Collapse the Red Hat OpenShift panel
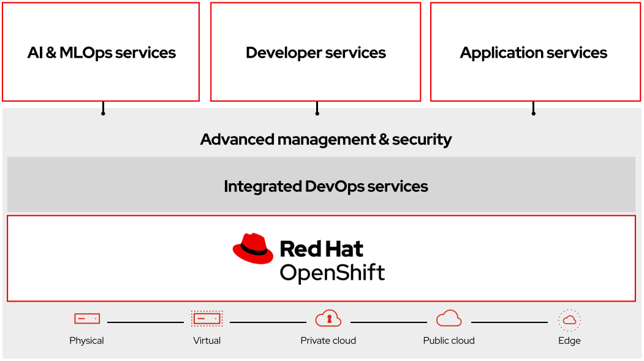644x361 pixels. coord(322,257)
